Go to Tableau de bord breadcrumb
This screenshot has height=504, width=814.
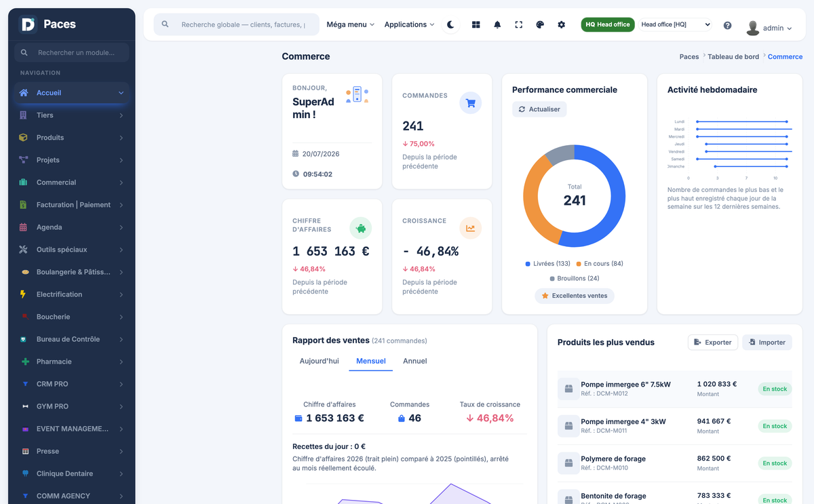[x=733, y=57]
